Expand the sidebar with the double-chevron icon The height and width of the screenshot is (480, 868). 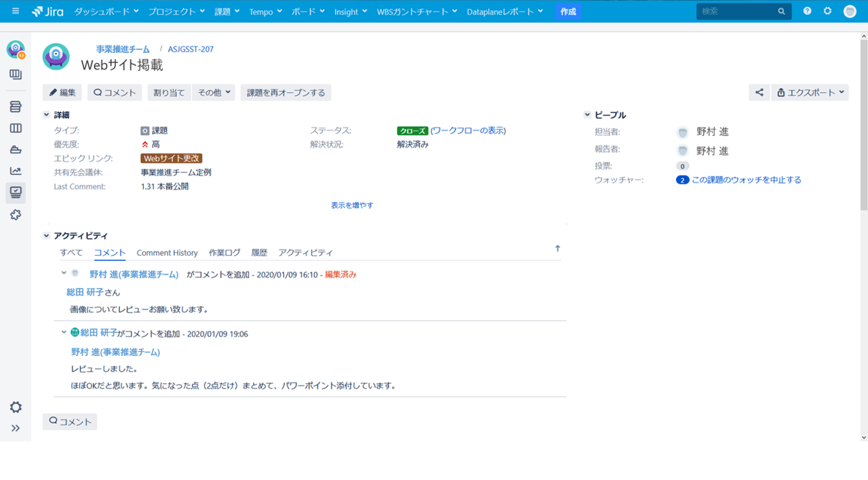click(16, 428)
